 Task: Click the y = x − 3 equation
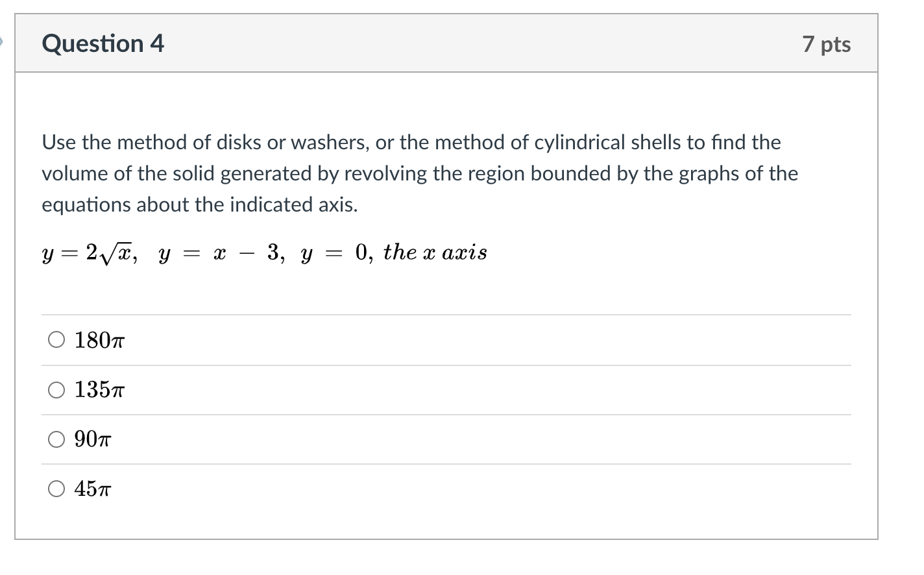coord(221,253)
